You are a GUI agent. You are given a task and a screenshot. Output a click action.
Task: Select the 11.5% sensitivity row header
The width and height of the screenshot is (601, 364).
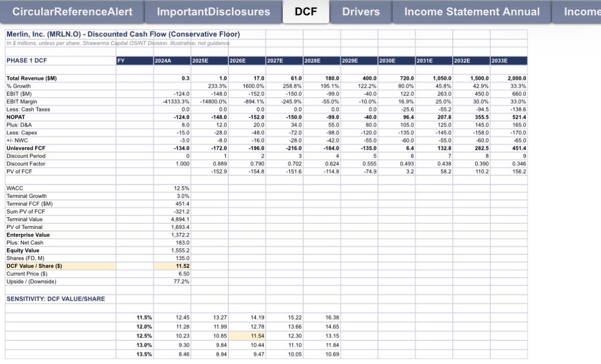(x=135, y=317)
